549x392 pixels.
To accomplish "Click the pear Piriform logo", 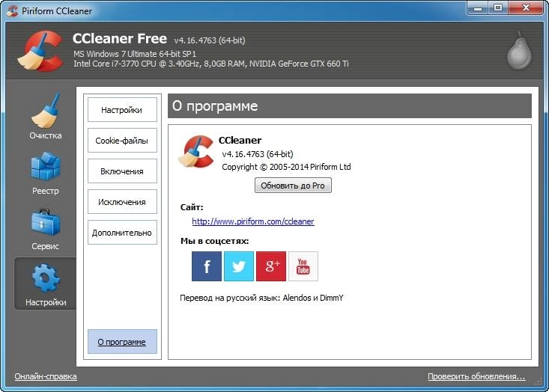I will point(519,50).
